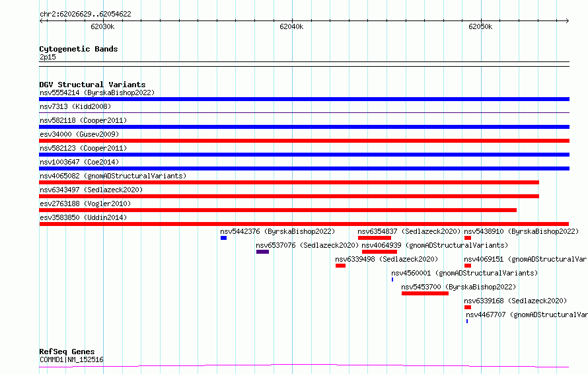Select the red block under nsv5438910
The width and height of the screenshot is (588, 374).
pos(468,238)
